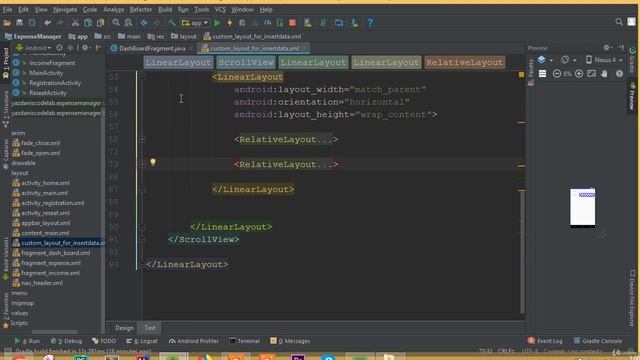Open the File menu

pyautogui.click(x=7, y=9)
